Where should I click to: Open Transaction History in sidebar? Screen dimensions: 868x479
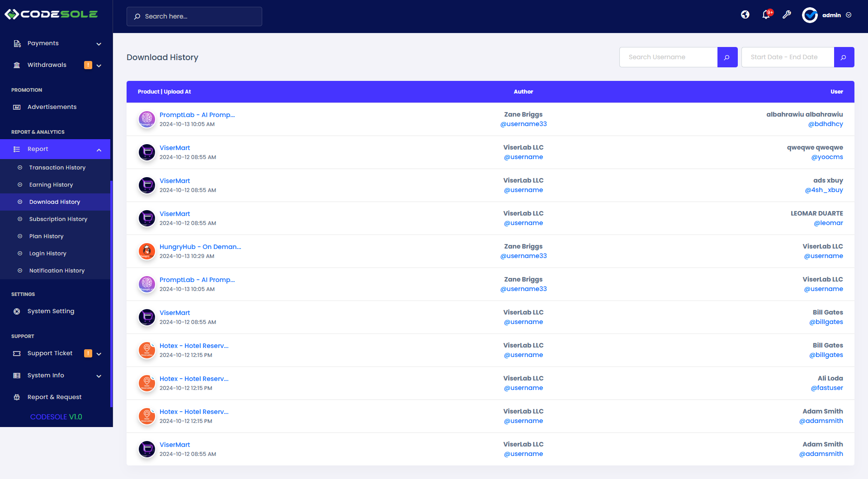pos(55,168)
